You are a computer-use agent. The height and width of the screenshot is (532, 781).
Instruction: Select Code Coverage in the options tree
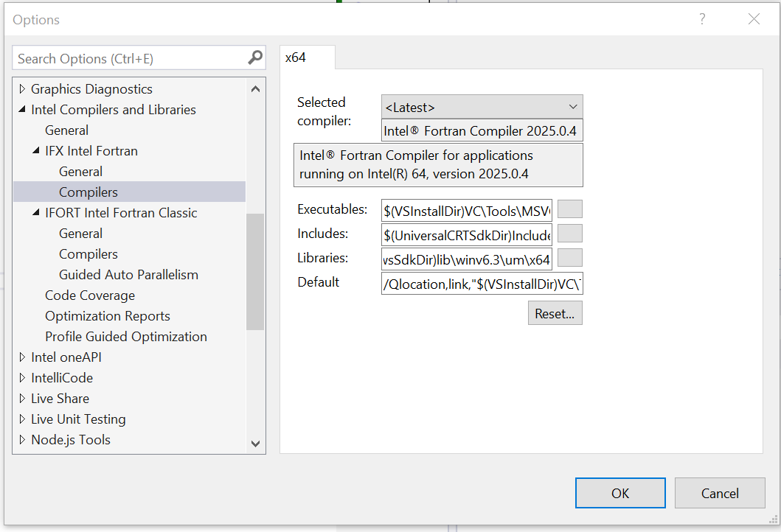tap(89, 295)
